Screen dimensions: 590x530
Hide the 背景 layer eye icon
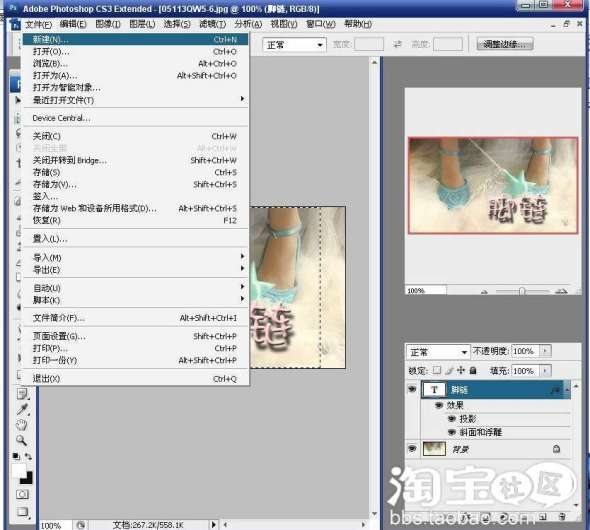coord(412,448)
